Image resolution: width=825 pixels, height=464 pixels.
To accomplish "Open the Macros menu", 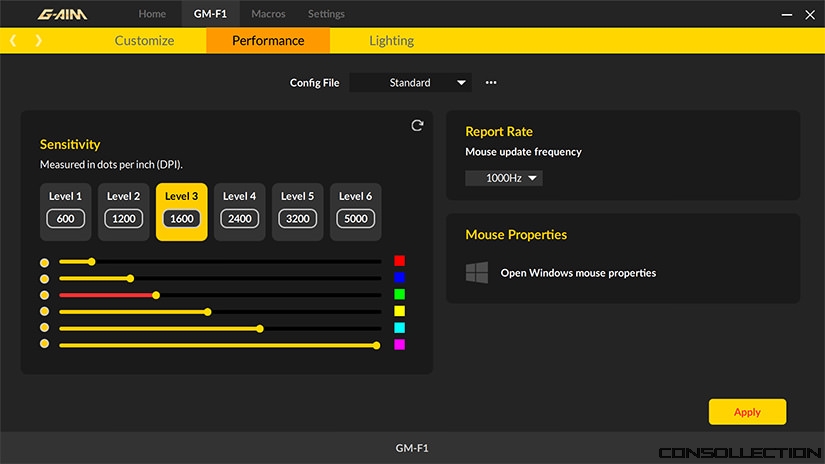I will pyautogui.click(x=268, y=14).
